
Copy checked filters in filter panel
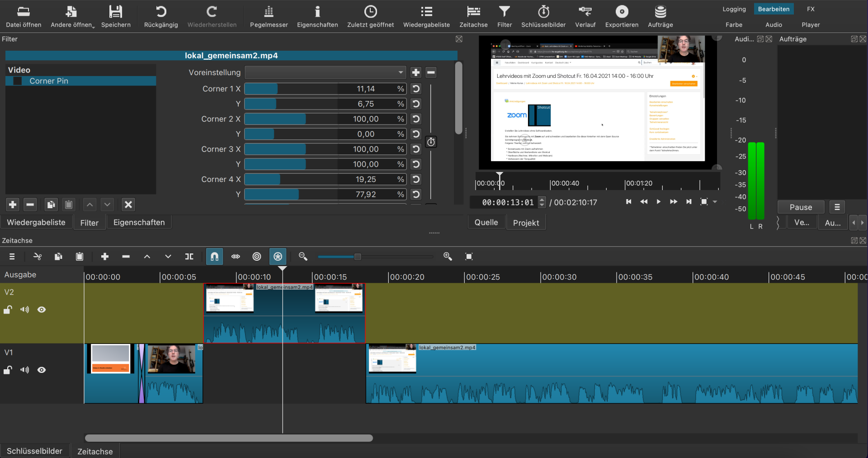pyautogui.click(x=51, y=205)
